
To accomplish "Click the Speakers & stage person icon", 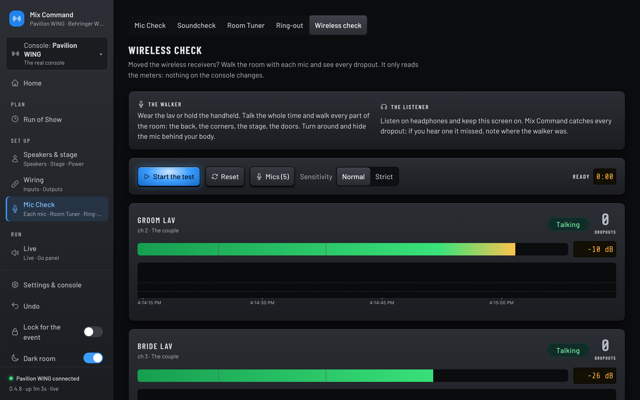I will click(x=15, y=159).
